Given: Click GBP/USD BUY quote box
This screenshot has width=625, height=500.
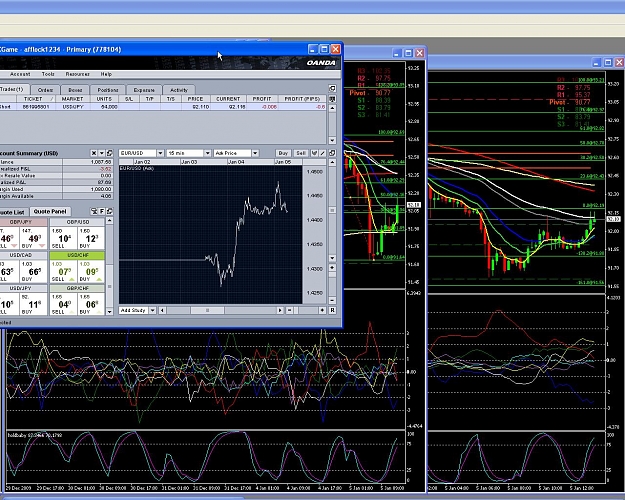Looking at the screenshot, I should pyautogui.click(x=91, y=238).
